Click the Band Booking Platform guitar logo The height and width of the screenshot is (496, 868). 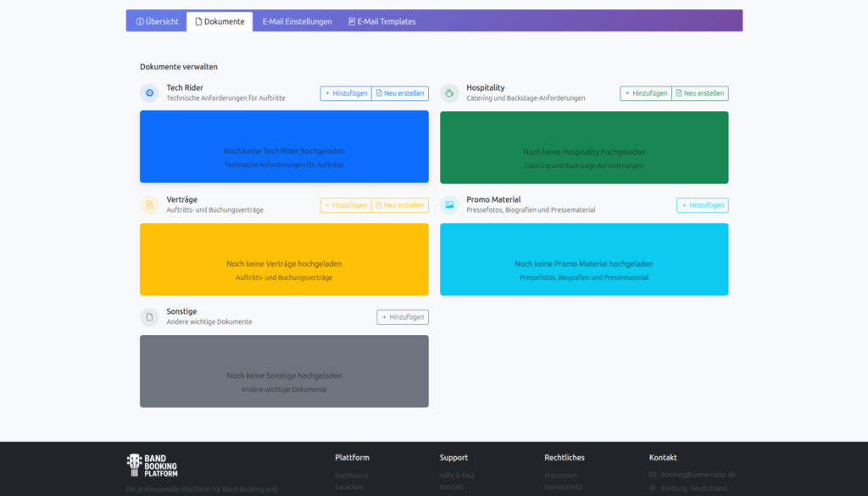[x=133, y=465]
